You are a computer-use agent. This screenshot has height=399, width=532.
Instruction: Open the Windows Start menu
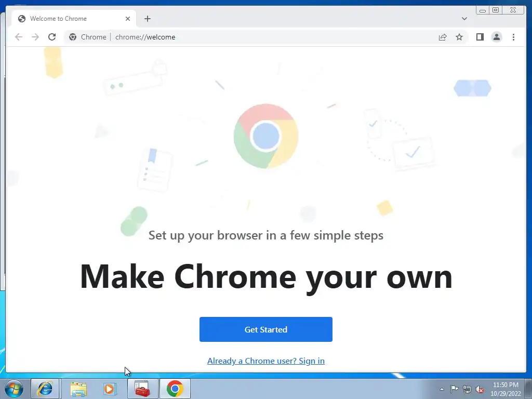[x=14, y=389]
